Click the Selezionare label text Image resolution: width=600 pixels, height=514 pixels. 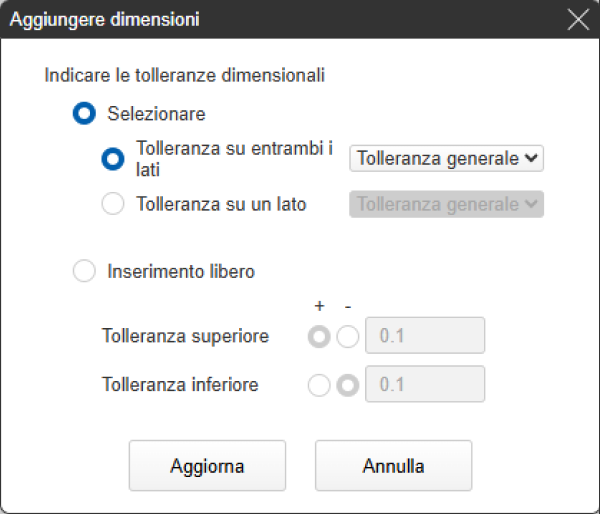pos(156,114)
